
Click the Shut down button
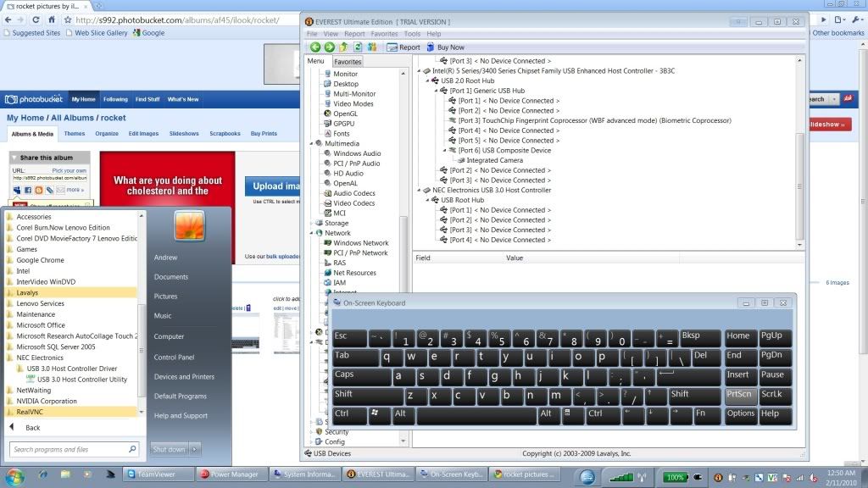tap(169, 449)
